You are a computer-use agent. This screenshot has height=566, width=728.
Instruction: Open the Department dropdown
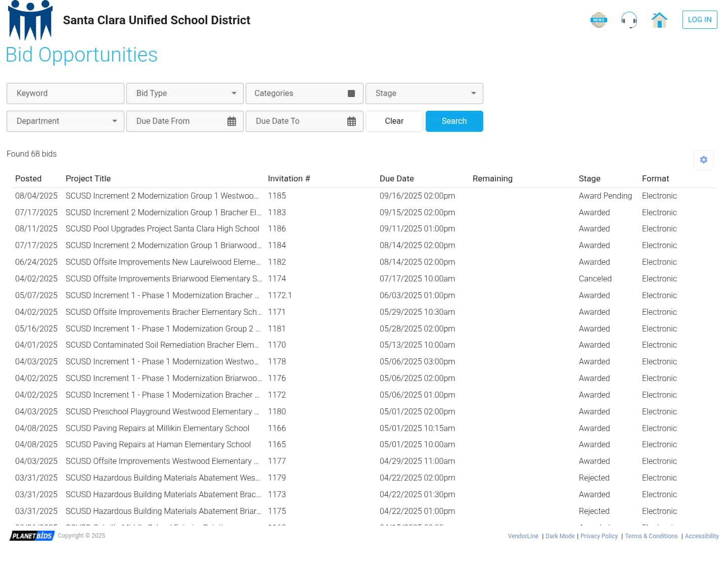tap(65, 121)
